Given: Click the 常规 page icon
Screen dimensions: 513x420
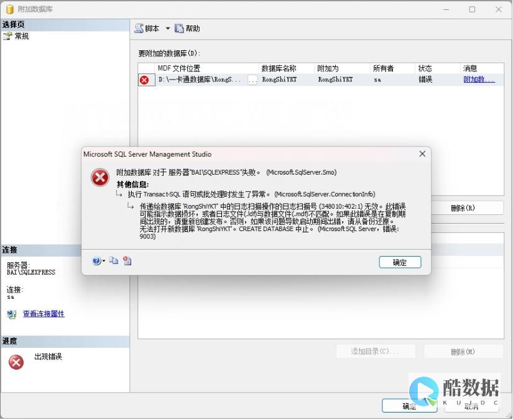Looking at the screenshot, I should coord(7,36).
